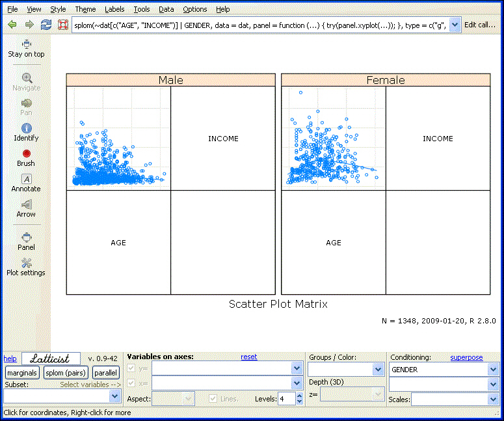Open the x= variable dropdown
Screen dimensions: 504x421
(x=297, y=383)
